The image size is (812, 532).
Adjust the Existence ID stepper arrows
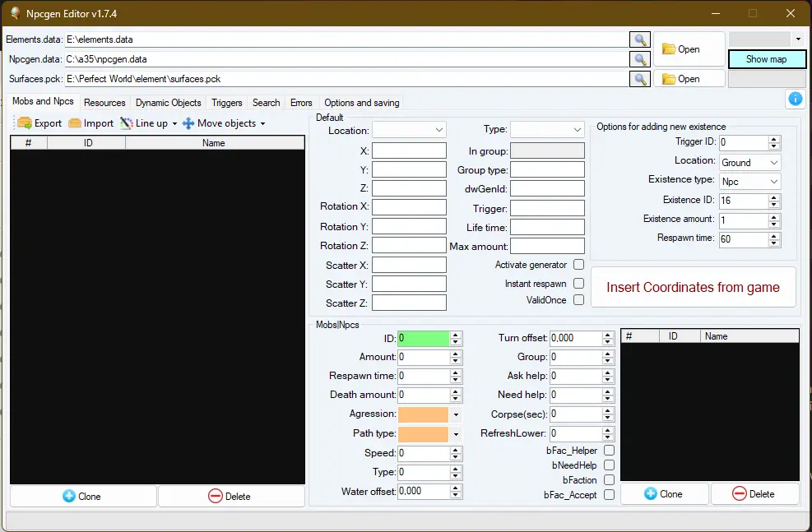(x=773, y=201)
